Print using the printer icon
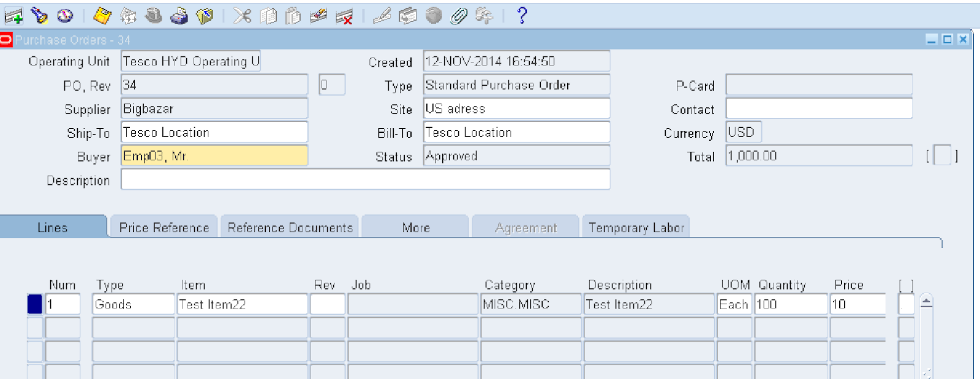This screenshot has width=980, height=379. point(179,16)
